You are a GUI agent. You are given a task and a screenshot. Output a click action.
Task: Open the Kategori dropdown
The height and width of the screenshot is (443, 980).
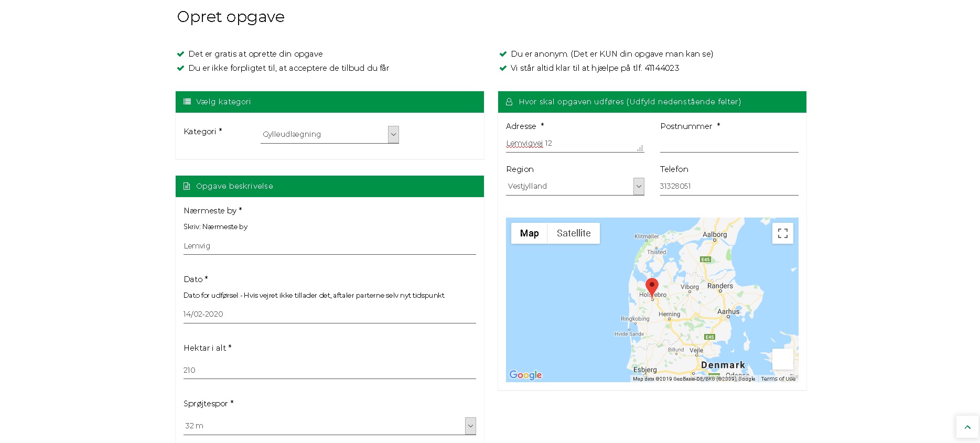click(x=330, y=135)
